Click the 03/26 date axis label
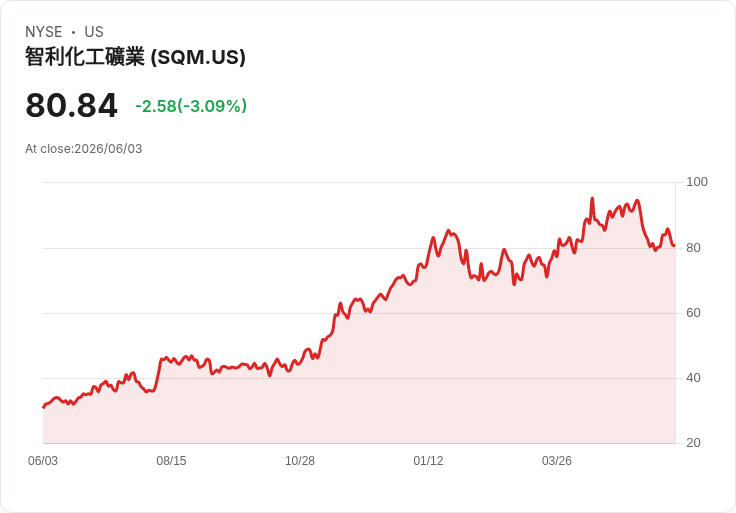This screenshot has height=513, width=736. [557, 460]
